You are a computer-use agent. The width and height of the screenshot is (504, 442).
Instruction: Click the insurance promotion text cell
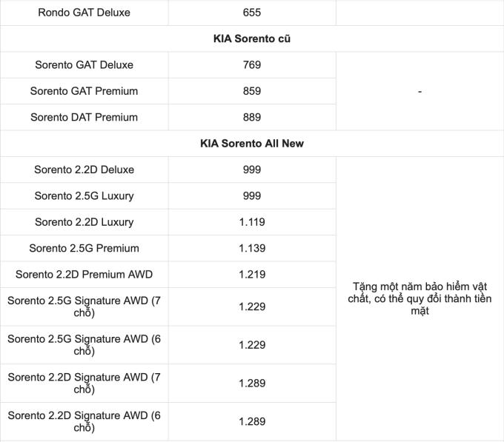pos(420,298)
